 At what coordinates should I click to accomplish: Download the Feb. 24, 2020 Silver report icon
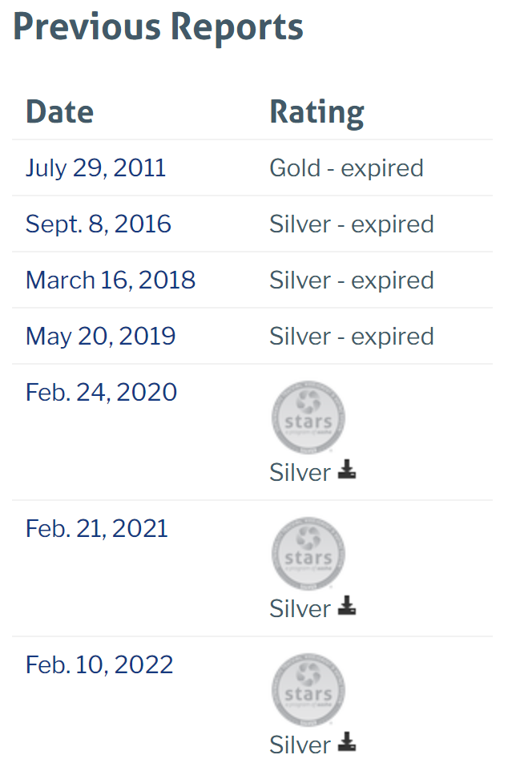(346, 470)
